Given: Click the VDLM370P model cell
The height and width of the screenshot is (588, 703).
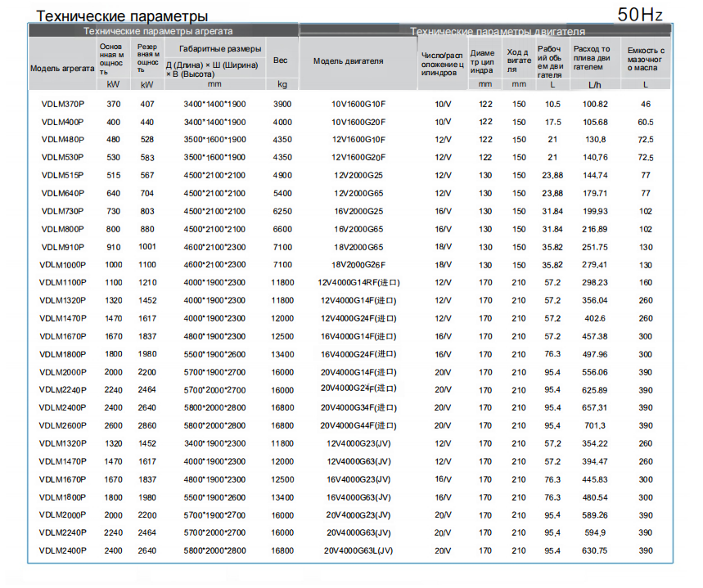Looking at the screenshot, I should (63, 104).
